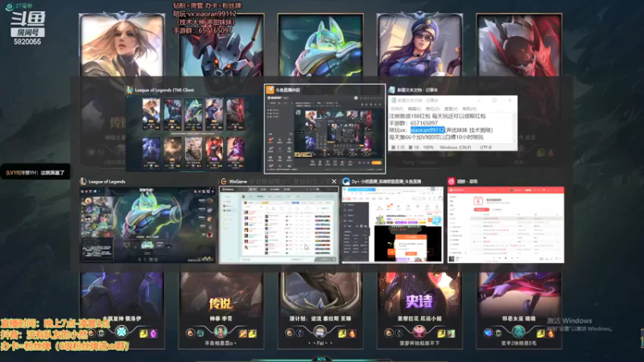Viewport: 644px width, 362px height.
Task: Click skin name 源计划：逆流 塞拉斯 至臻
Action: tap(320, 319)
